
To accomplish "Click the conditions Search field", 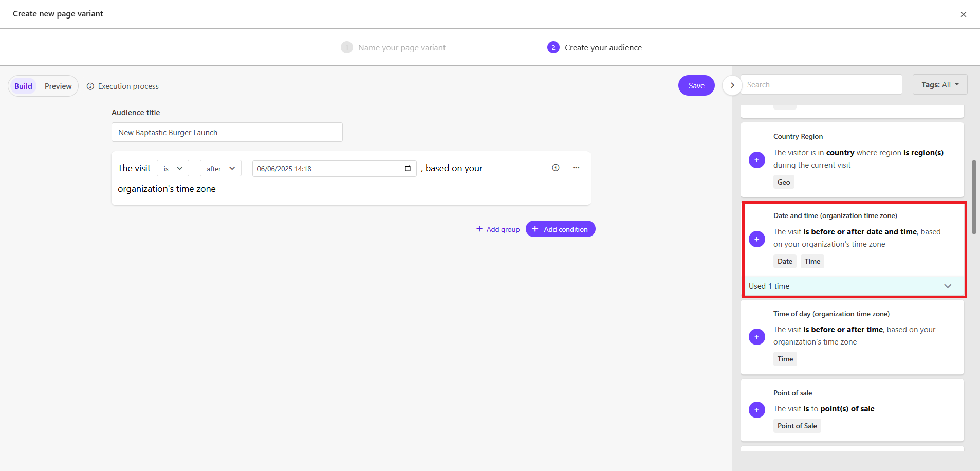I will [x=821, y=85].
